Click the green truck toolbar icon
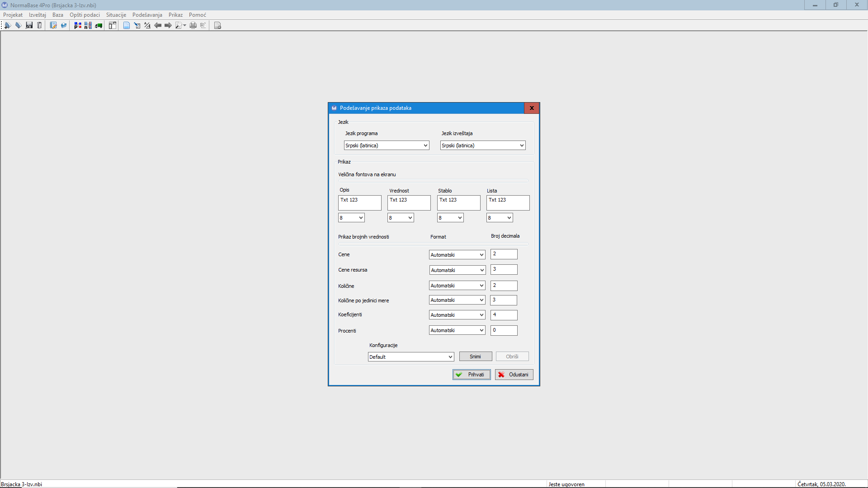 pyautogui.click(x=99, y=25)
